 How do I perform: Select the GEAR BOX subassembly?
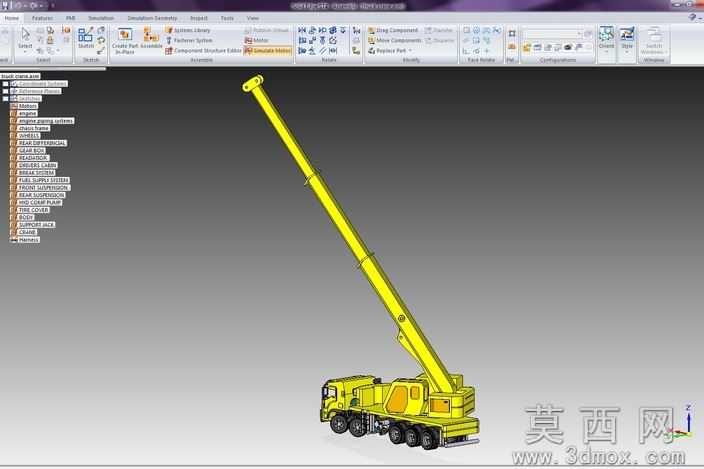tap(31, 150)
